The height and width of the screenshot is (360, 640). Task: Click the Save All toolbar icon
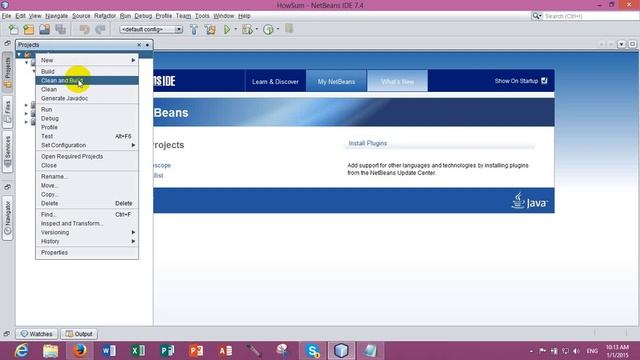click(60, 29)
